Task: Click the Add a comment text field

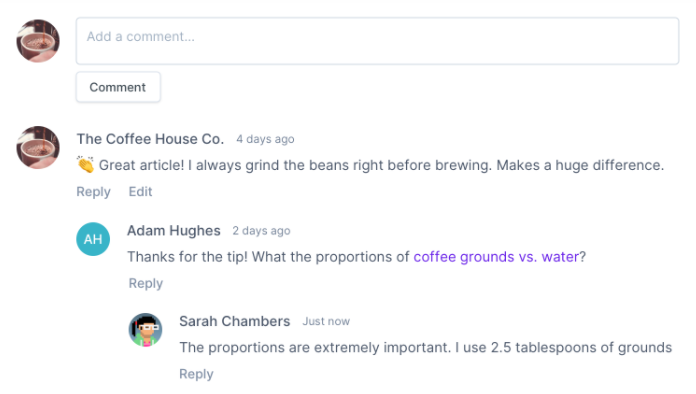Action: tap(377, 41)
